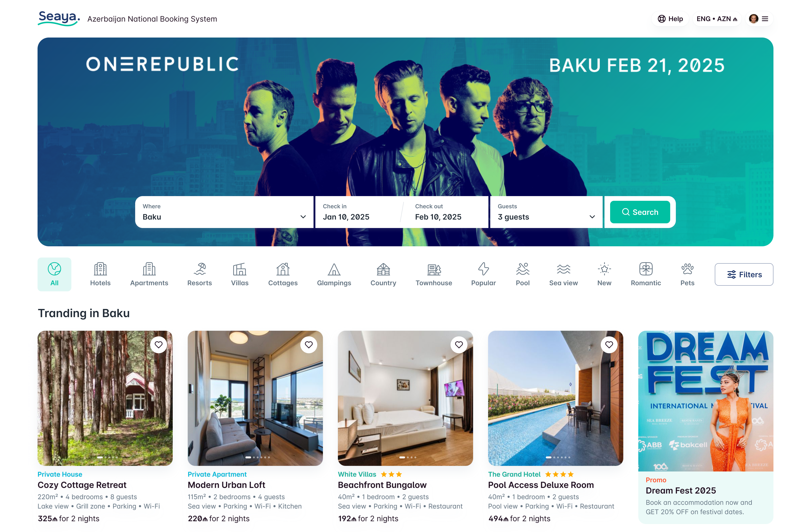
Task: Choose the Romantic category icon
Action: click(646, 269)
